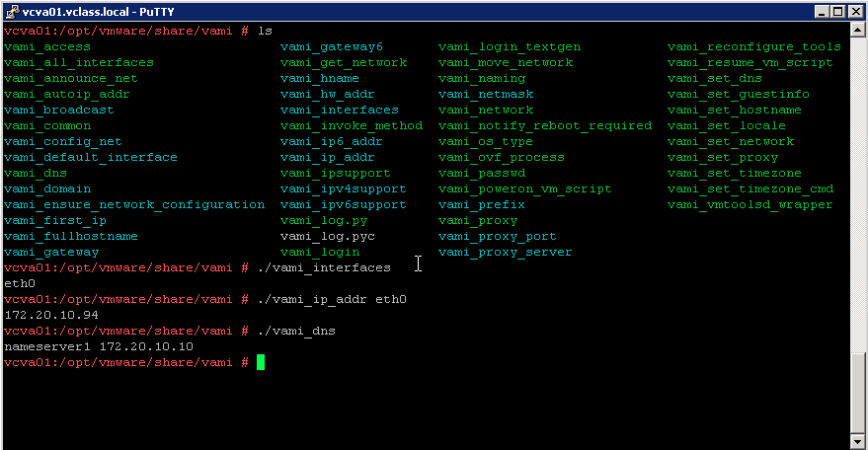
Task: Click the nameserver1 172.20.10.10 output line
Action: pyautogui.click(x=99, y=346)
